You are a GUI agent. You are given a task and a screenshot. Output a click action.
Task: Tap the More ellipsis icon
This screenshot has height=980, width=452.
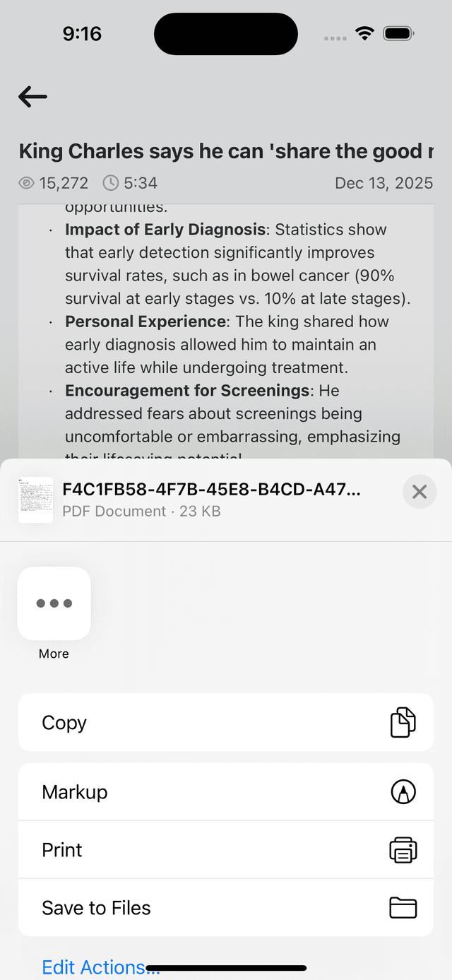tap(54, 603)
